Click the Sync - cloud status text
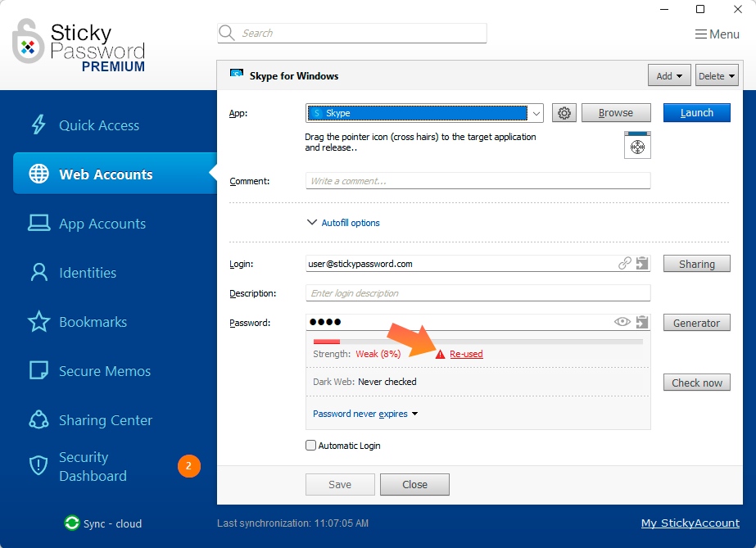Screen dimensions: 756x548 112,523
